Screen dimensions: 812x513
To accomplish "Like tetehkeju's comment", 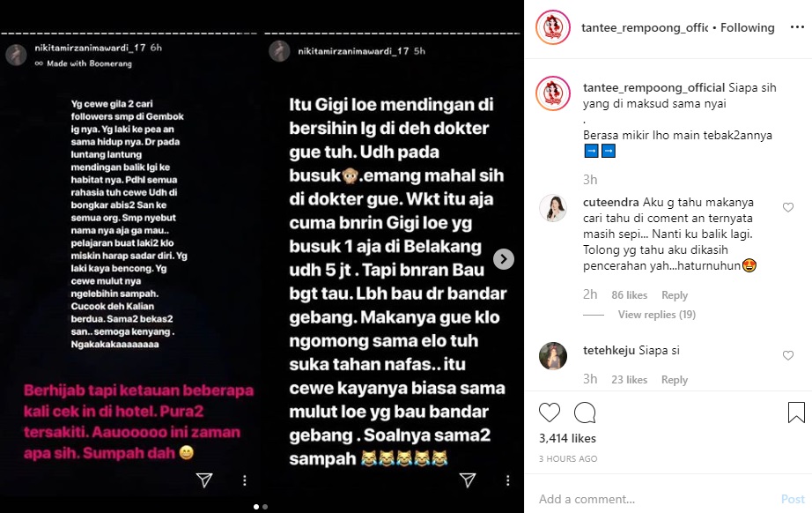I will (x=787, y=355).
